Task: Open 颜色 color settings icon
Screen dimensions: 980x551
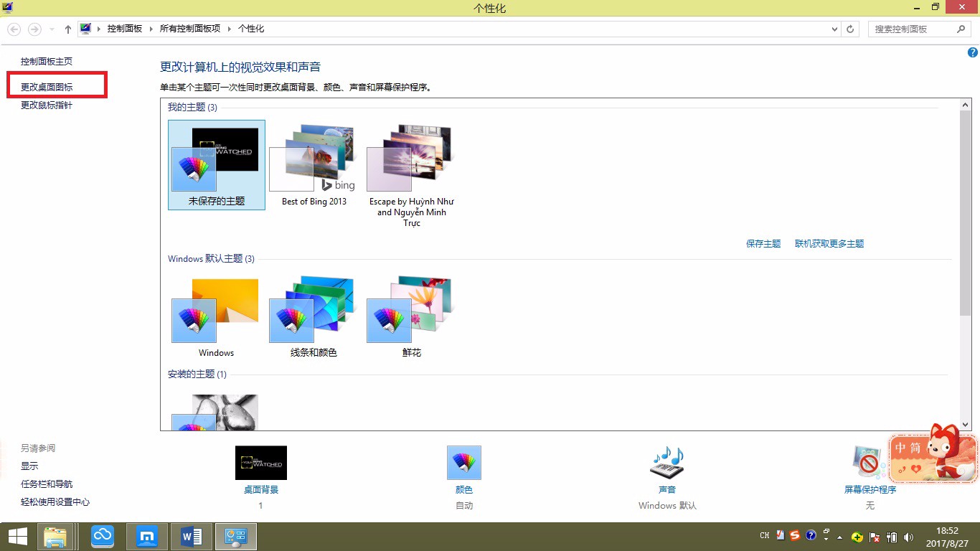Action: tap(464, 463)
